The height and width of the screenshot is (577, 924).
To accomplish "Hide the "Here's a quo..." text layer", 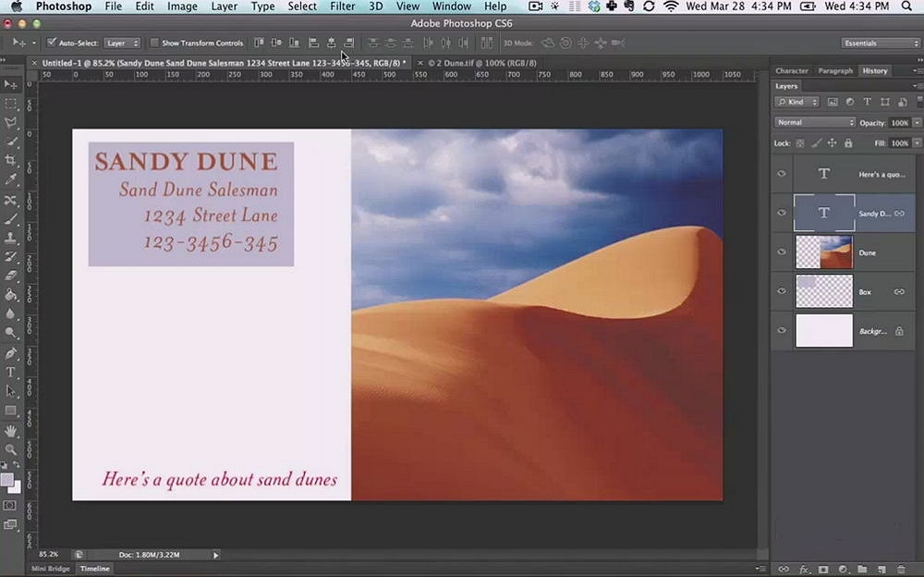I will point(782,174).
